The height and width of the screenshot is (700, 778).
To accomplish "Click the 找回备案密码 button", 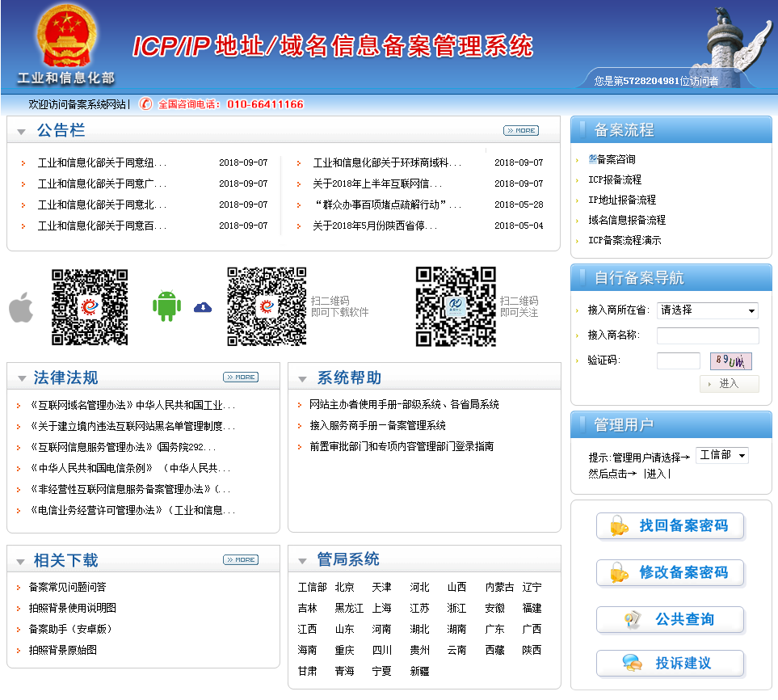I will (x=670, y=526).
